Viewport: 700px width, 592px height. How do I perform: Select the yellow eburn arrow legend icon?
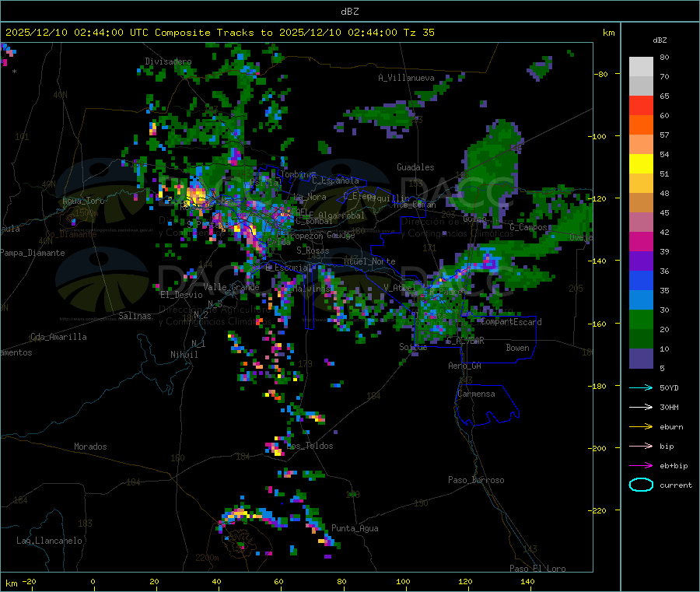[641, 427]
